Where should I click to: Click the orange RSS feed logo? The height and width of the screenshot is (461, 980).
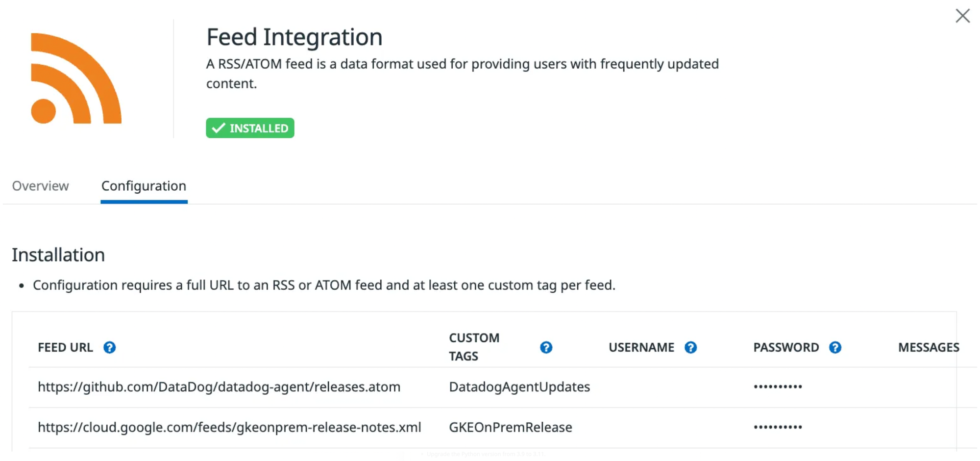[x=76, y=78]
